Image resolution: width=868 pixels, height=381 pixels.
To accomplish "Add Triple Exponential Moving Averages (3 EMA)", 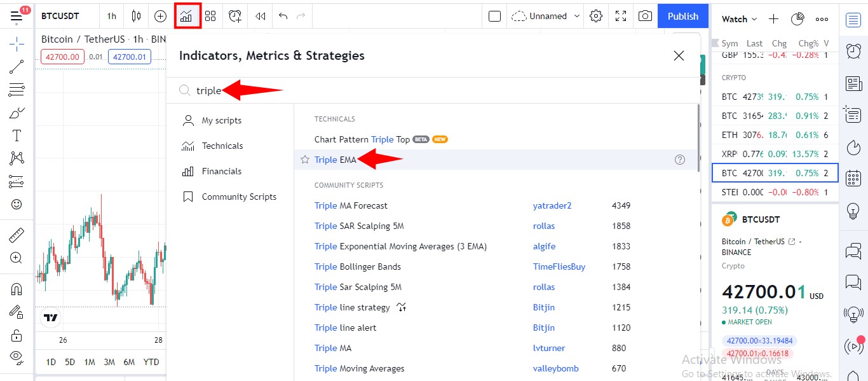I will pyautogui.click(x=400, y=246).
